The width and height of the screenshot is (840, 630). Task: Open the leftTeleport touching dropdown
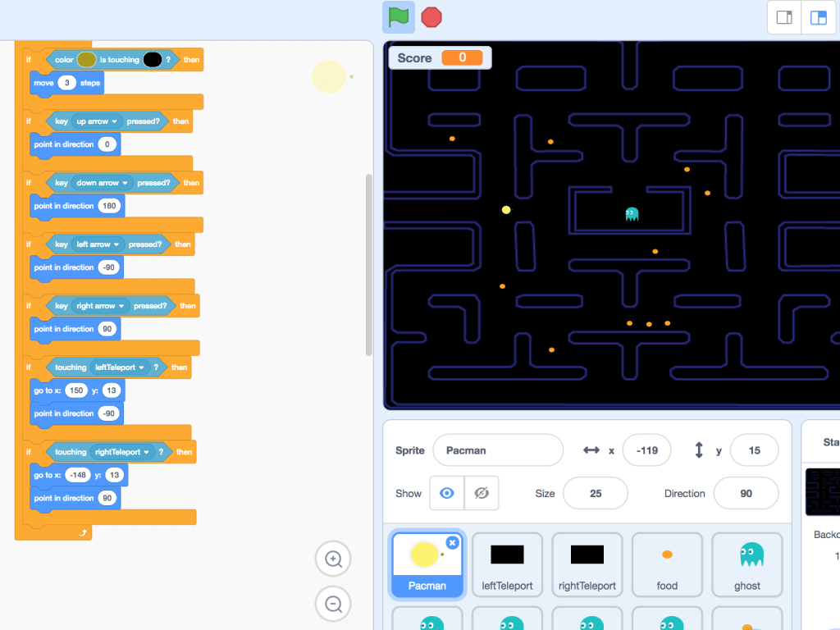click(x=120, y=367)
